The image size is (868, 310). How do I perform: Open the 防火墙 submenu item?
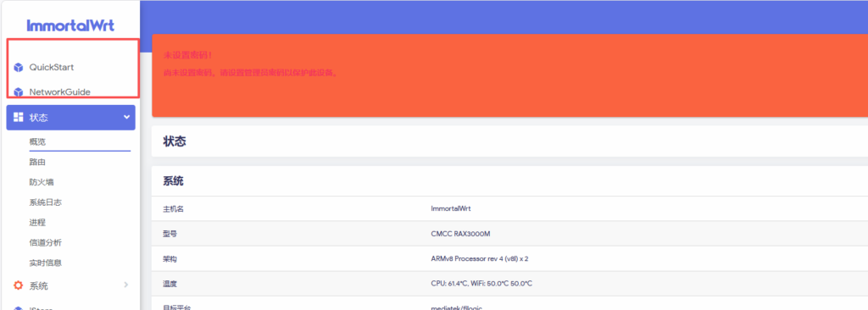(42, 182)
